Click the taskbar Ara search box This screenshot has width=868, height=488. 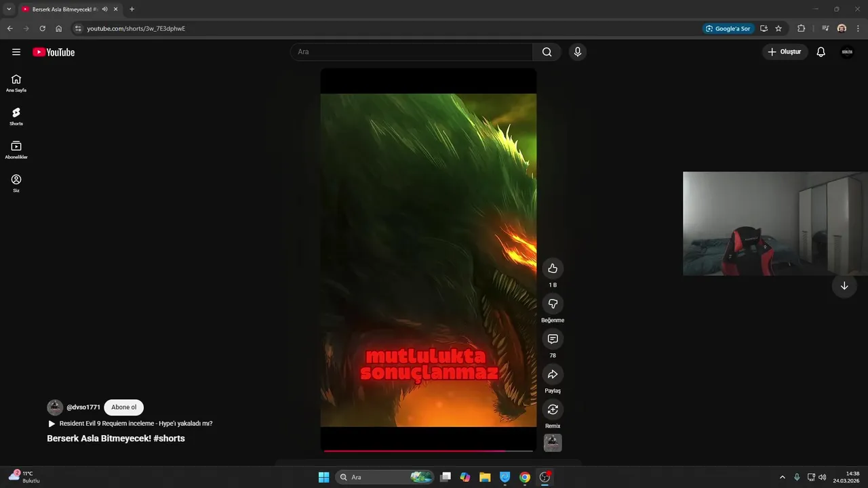pos(385,477)
